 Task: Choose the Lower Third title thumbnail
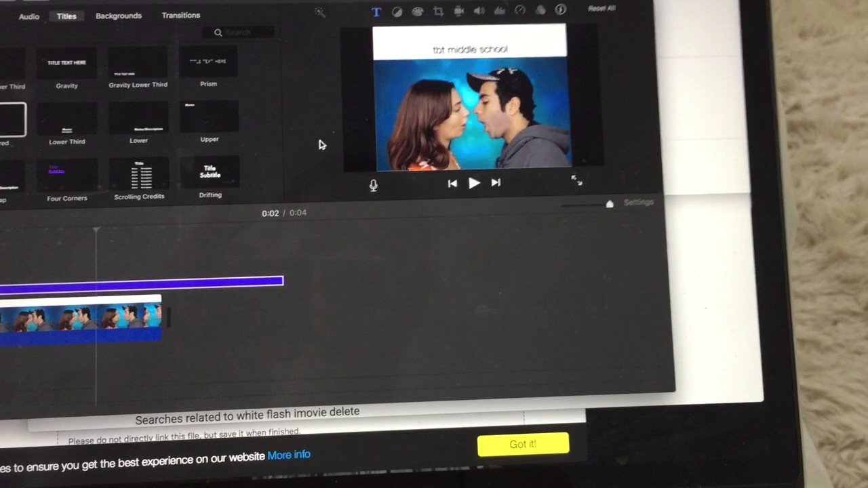coord(66,120)
